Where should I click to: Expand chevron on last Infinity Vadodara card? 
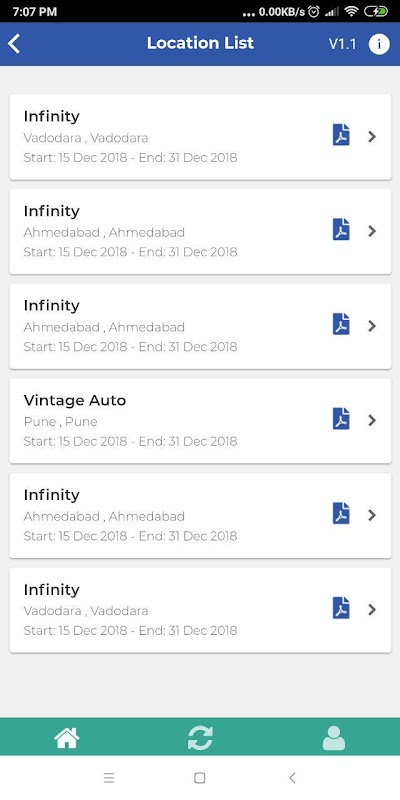pos(372,609)
